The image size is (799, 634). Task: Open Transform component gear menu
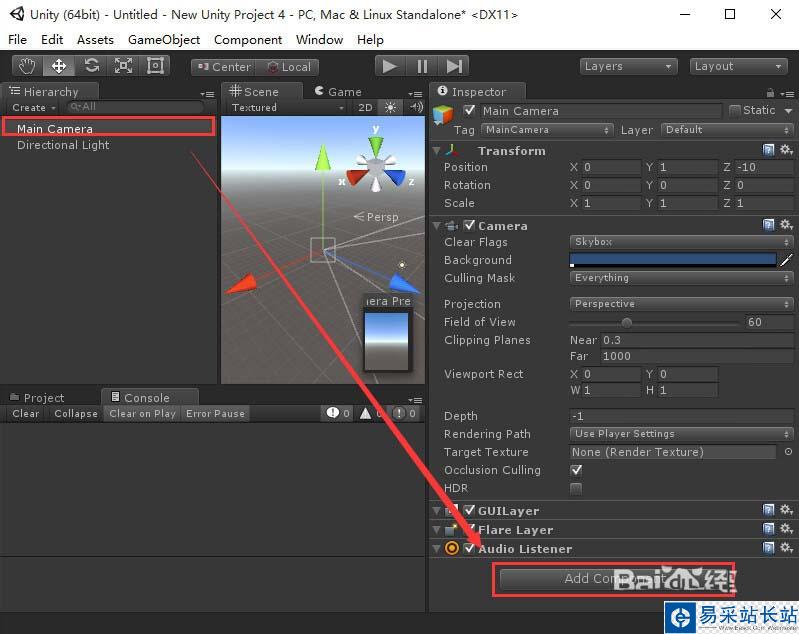(786, 150)
